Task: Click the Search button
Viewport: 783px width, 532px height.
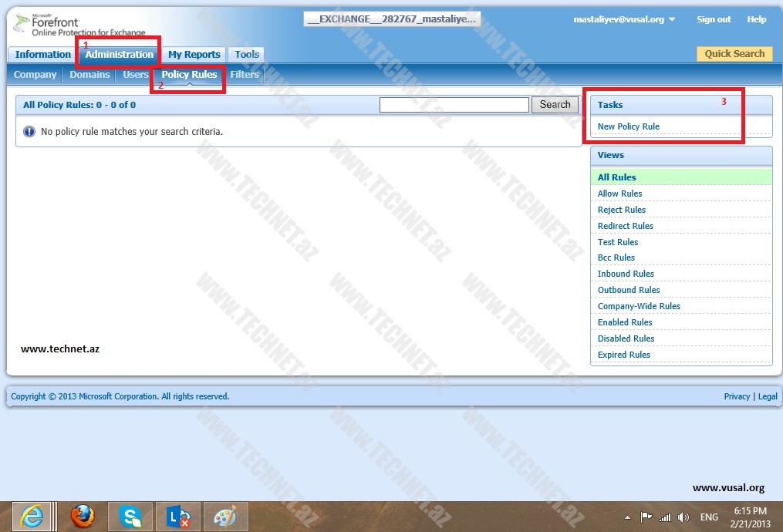Action: click(555, 105)
